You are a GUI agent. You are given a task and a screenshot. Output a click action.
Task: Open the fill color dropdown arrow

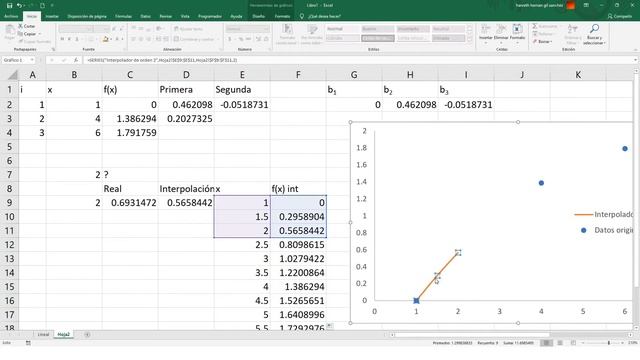click(111, 39)
